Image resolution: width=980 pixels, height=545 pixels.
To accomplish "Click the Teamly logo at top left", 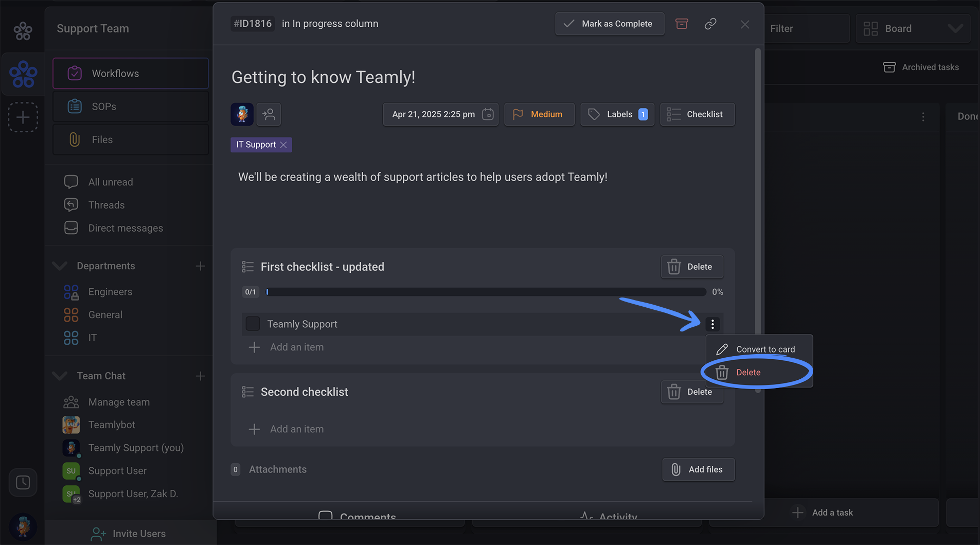I will (23, 31).
